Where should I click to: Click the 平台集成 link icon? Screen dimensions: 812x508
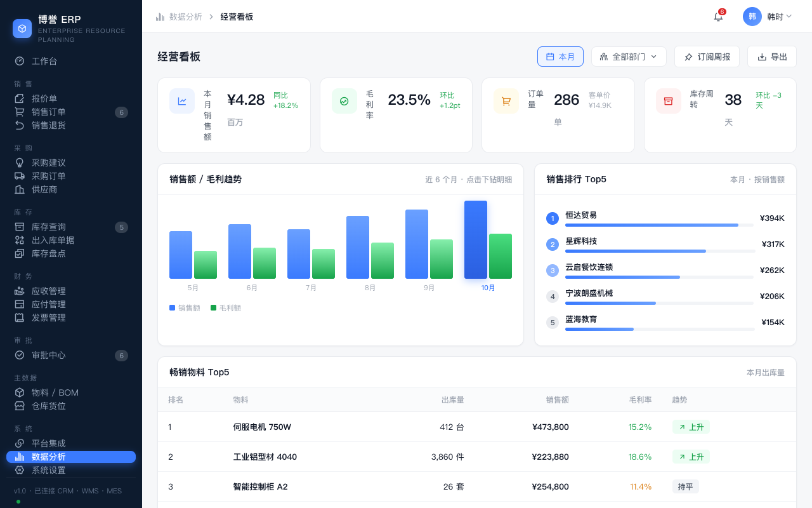coord(20,443)
